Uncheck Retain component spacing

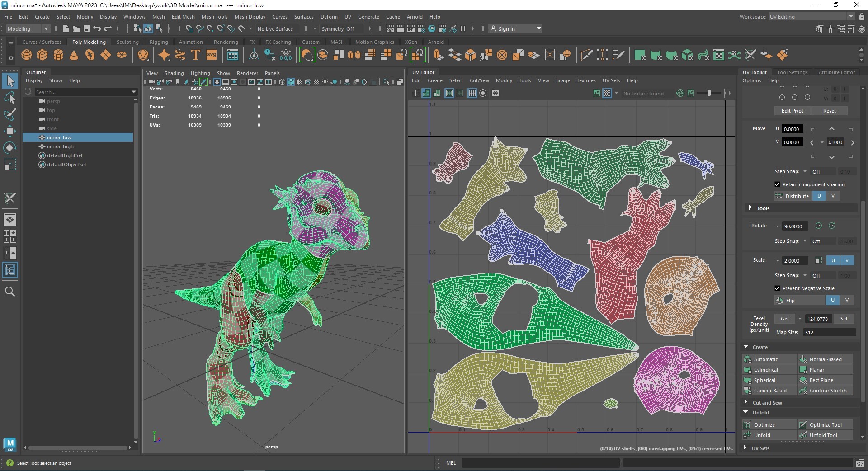coord(777,184)
